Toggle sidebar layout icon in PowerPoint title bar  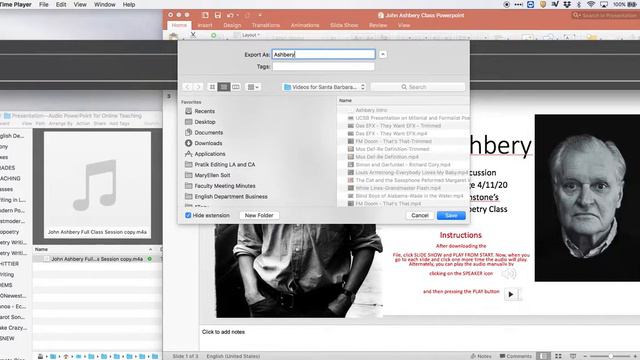point(205,15)
